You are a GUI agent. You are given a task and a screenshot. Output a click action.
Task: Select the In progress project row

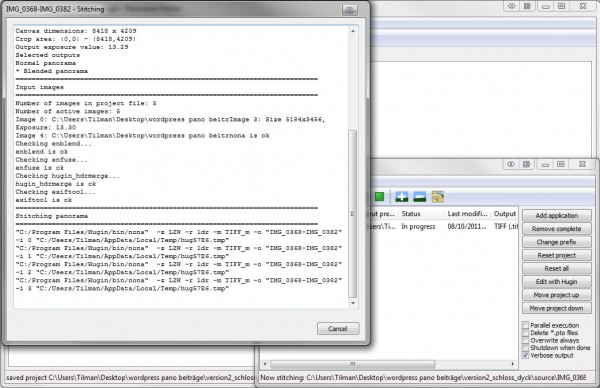(442, 227)
